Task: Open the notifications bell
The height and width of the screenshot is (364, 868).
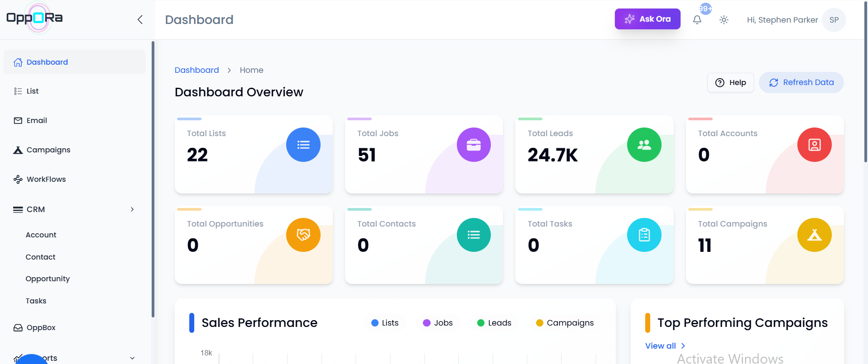Action: pos(697,20)
